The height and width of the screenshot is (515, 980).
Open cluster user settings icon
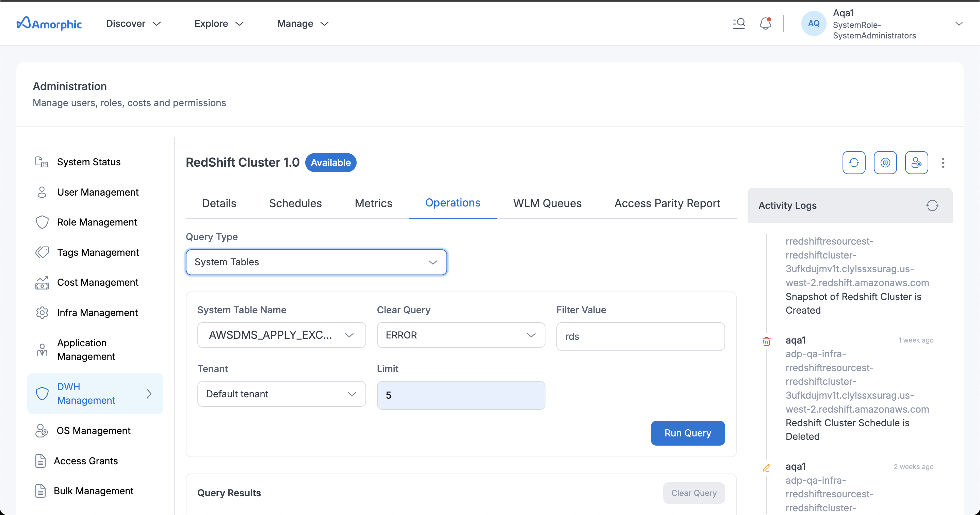[916, 163]
